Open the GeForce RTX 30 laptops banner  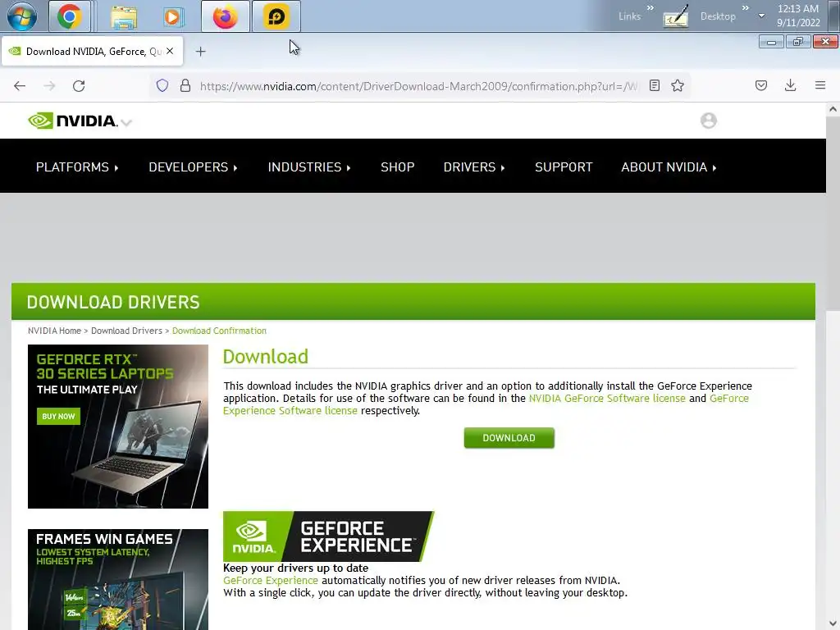(118, 427)
